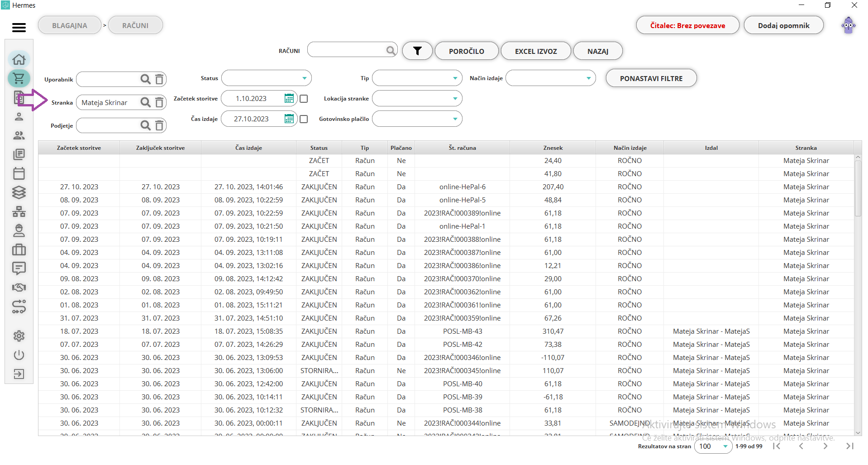The image size is (868, 465).
Task: Click PONASTAVI FILTRE button
Action: click(651, 78)
